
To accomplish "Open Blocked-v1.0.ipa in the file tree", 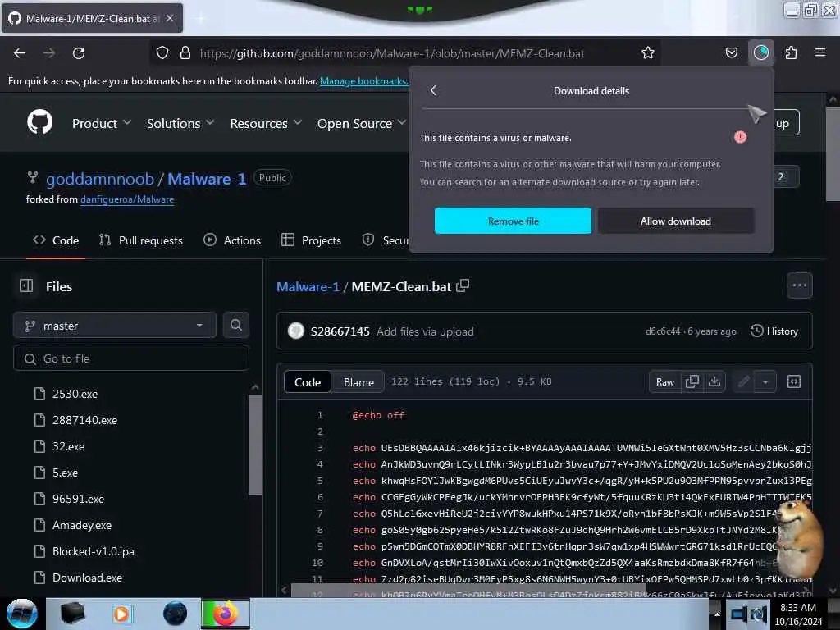I will 94,551.
